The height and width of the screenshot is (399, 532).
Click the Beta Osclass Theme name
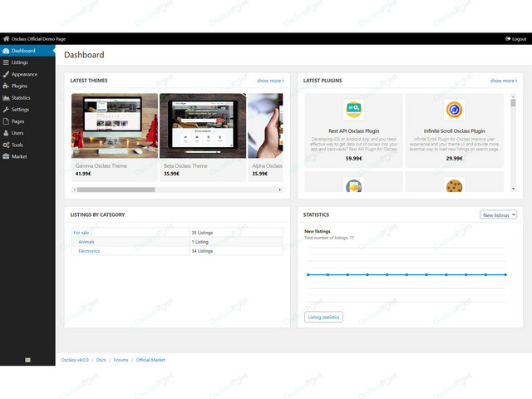[185, 166]
